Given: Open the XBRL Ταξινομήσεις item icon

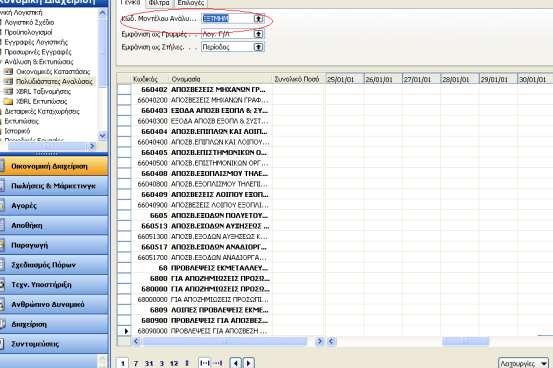Looking at the screenshot, I should click(x=8, y=91).
